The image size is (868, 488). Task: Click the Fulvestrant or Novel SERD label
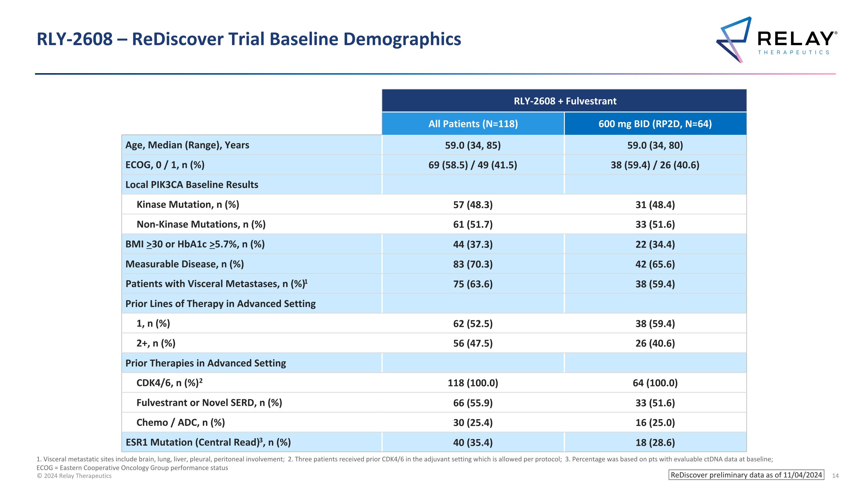pyautogui.click(x=209, y=403)
